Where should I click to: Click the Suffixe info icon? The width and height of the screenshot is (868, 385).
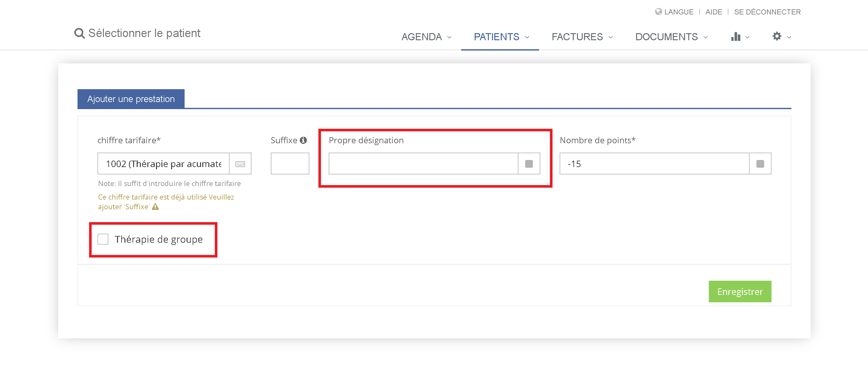tap(303, 140)
